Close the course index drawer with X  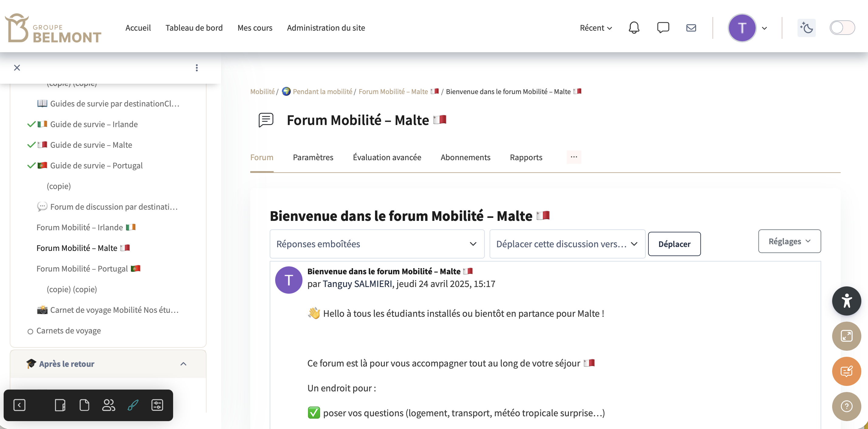[x=17, y=68]
